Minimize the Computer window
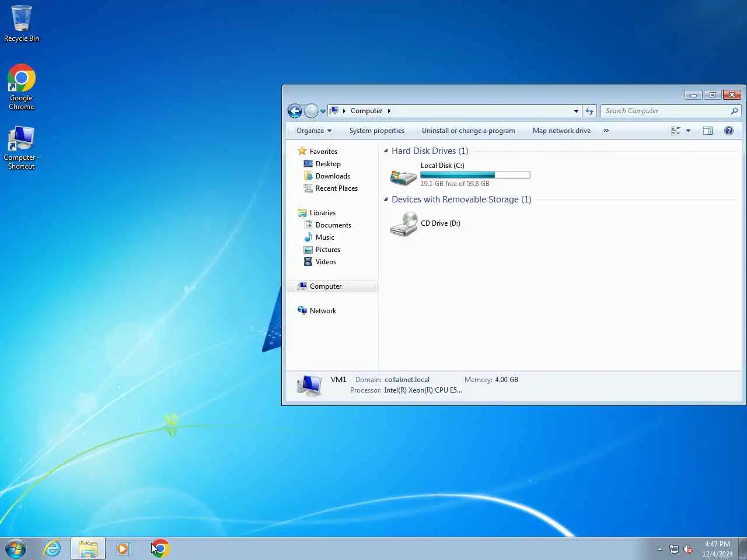 (x=693, y=95)
